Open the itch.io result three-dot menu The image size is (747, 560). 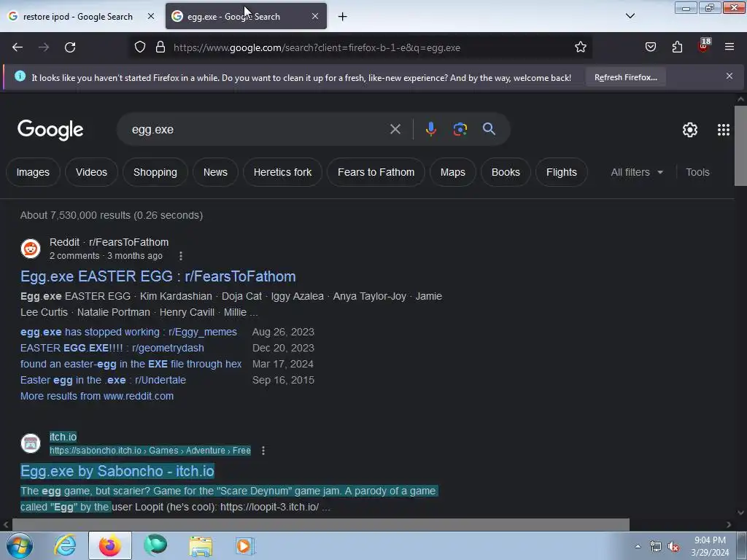[x=263, y=451]
